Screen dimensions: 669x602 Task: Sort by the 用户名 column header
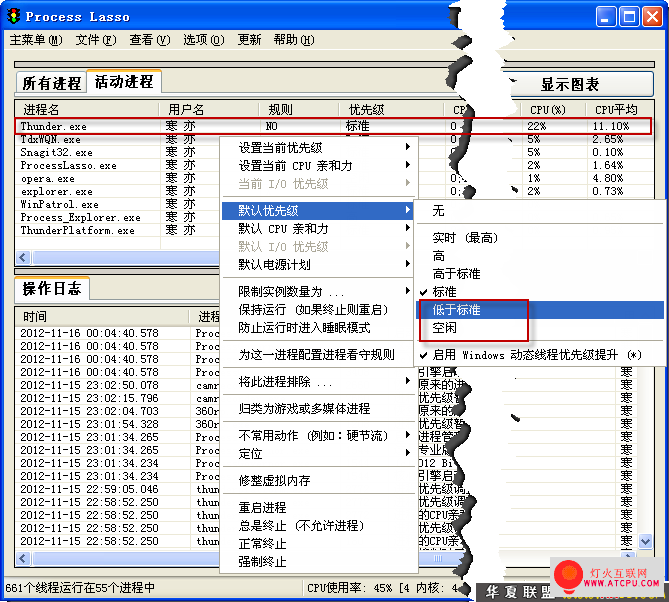(x=209, y=110)
